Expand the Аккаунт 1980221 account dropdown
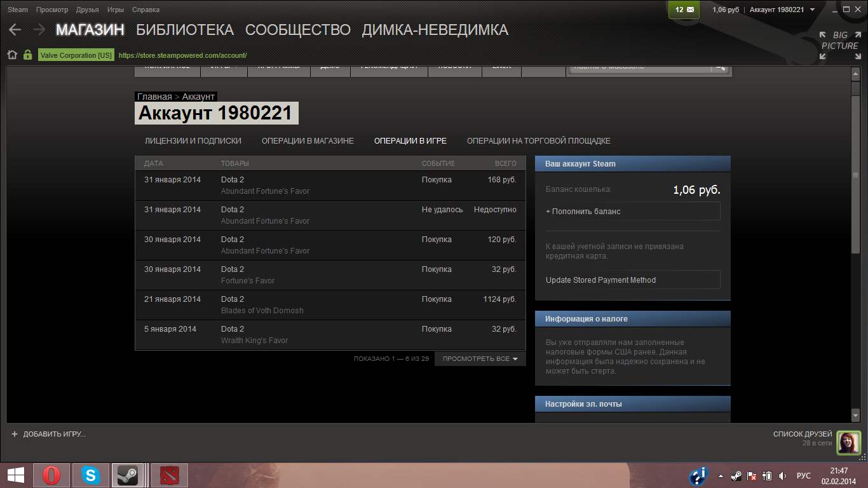Viewport: 868px width, 488px height. [782, 10]
